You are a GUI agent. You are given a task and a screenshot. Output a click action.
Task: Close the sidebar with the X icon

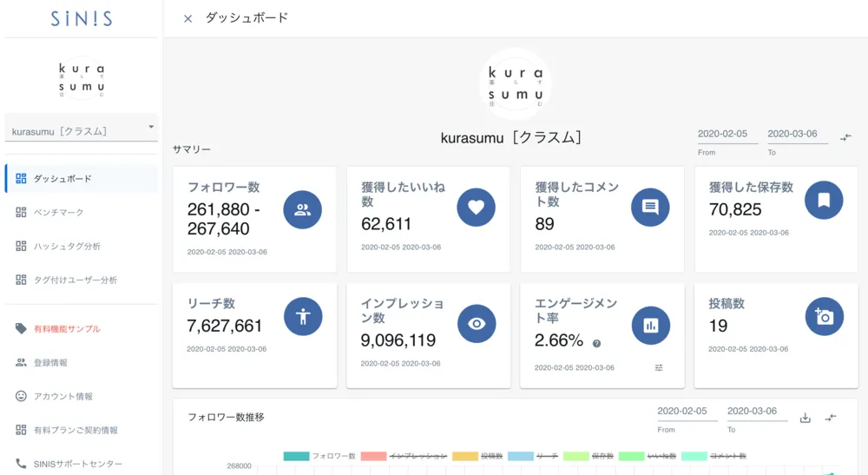pyautogui.click(x=187, y=18)
